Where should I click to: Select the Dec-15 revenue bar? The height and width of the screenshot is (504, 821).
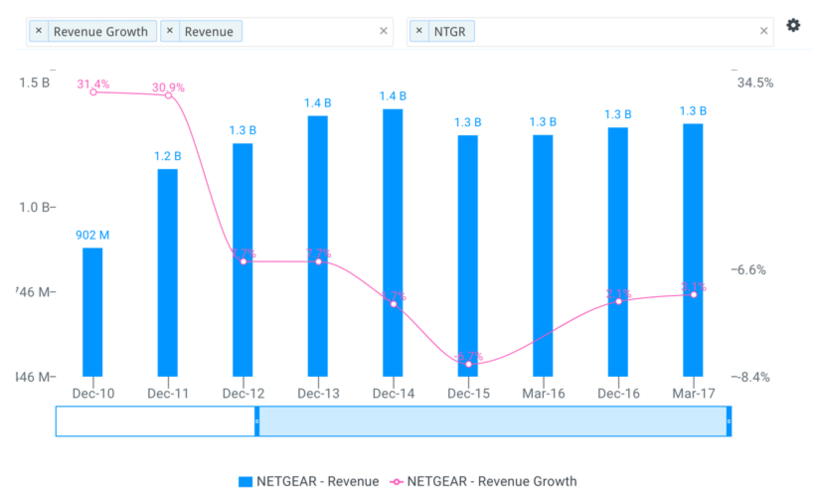pos(468,255)
